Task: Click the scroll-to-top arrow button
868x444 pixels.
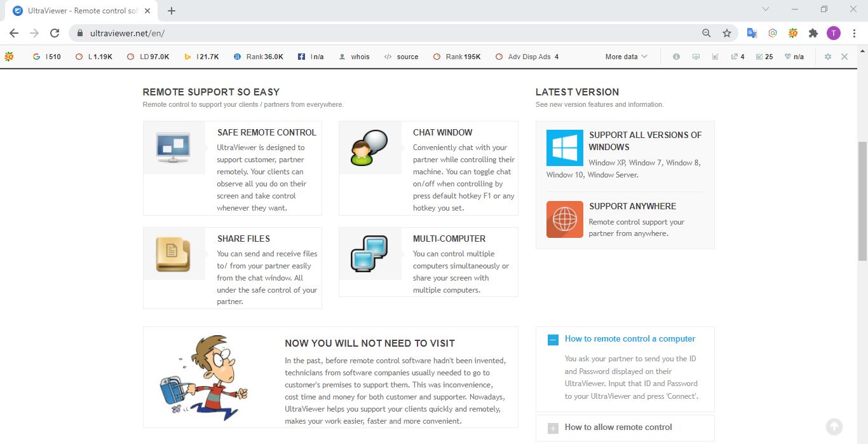Action: tap(834, 427)
